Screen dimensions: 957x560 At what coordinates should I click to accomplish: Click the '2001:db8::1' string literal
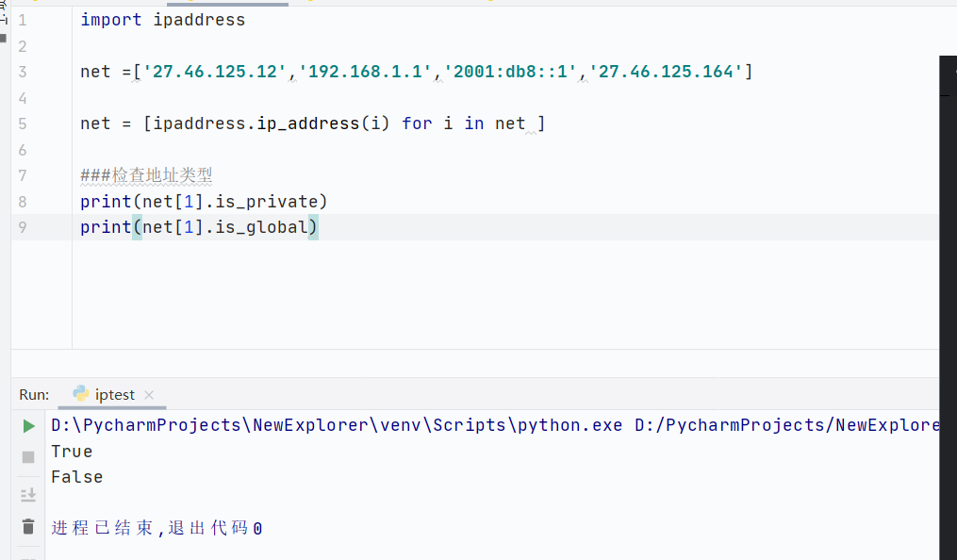click(x=510, y=72)
